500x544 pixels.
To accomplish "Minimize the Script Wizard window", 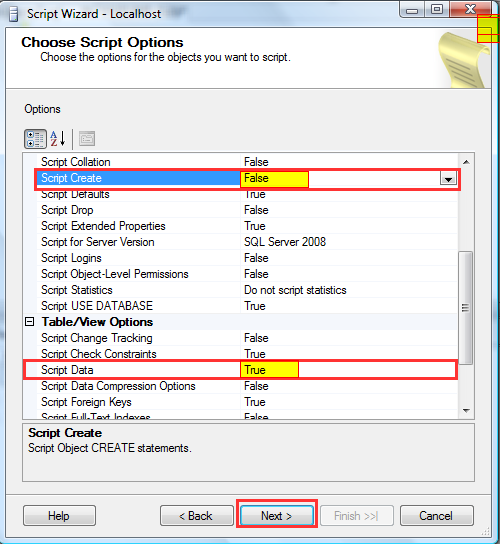I will tap(412, 10).
